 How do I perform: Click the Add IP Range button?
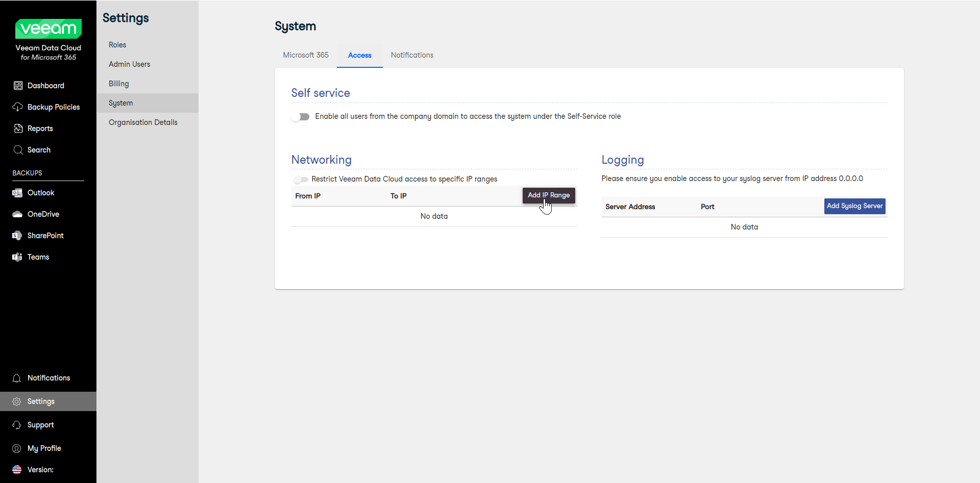(x=549, y=195)
